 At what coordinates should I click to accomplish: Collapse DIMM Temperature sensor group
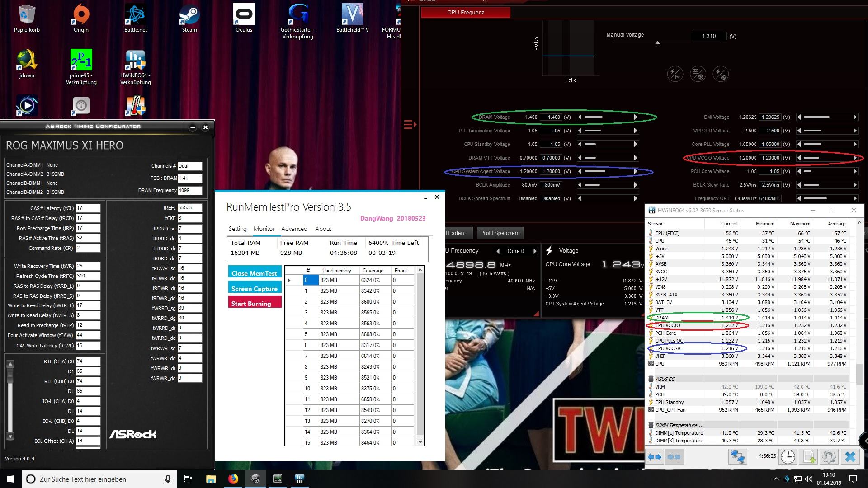(651, 425)
